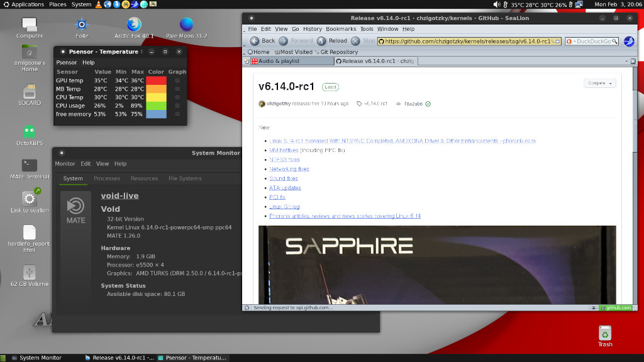Screen dimensions: 644x362
Task: Open the Places menu in top panel
Action: [57, 4]
